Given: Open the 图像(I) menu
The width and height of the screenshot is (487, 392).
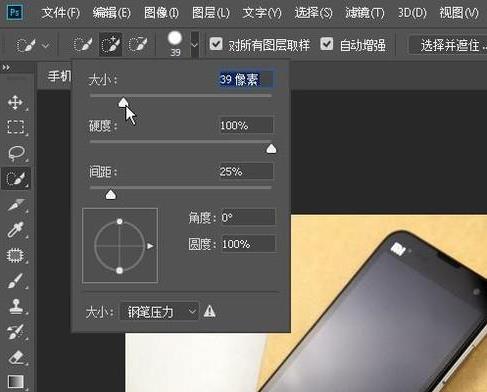Looking at the screenshot, I should point(161,13).
